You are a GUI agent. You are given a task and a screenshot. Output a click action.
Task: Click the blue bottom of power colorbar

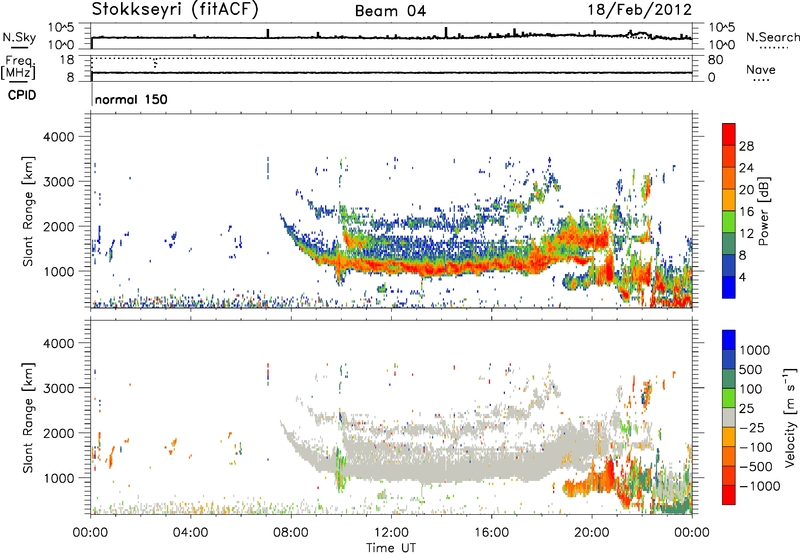[729, 287]
